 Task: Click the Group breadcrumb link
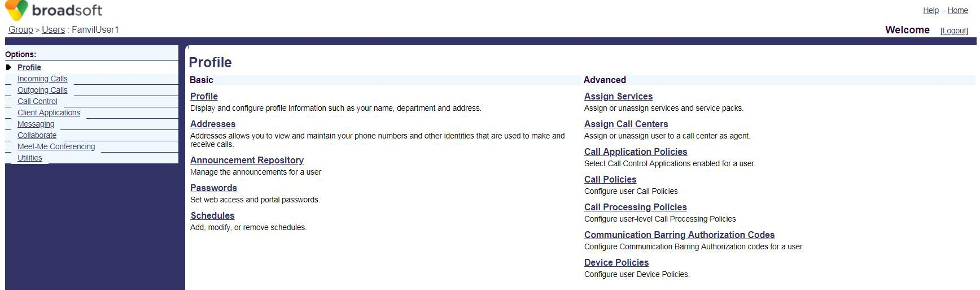(20, 30)
